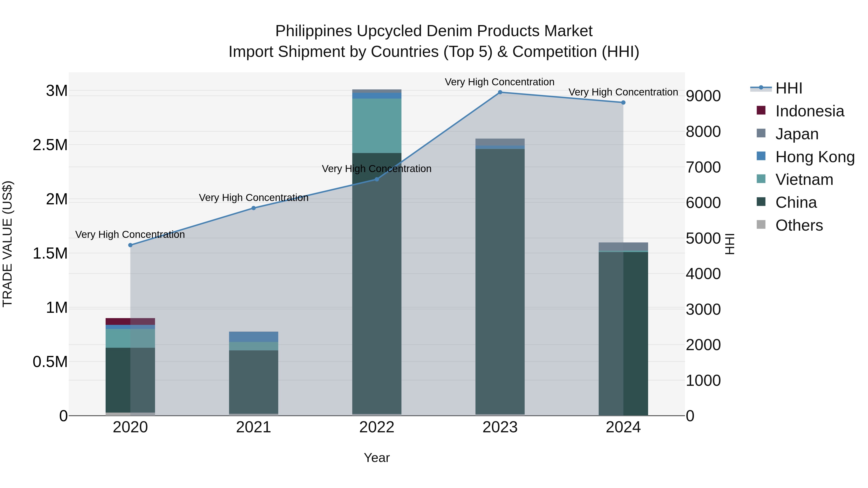Toggle the Indonesia legend entry
Screen dimensions: 868x488
point(800,111)
